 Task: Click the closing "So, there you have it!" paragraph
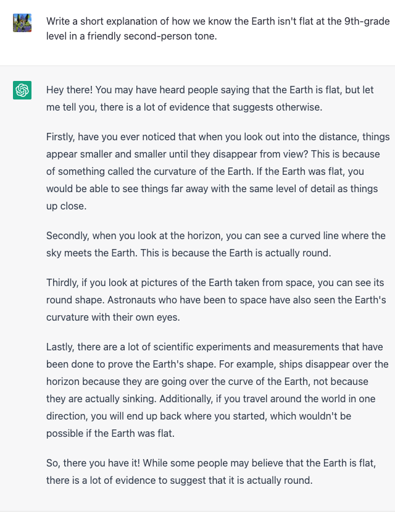(213, 471)
